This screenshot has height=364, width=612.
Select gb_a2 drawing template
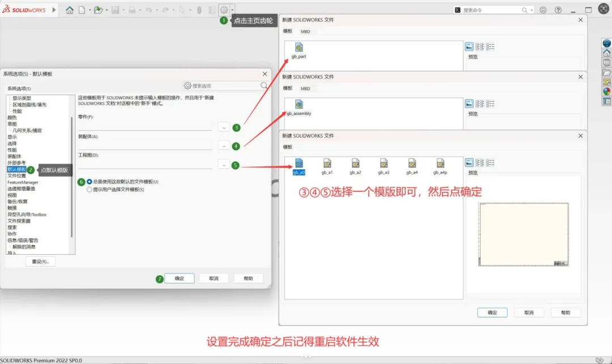click(355, 166)
